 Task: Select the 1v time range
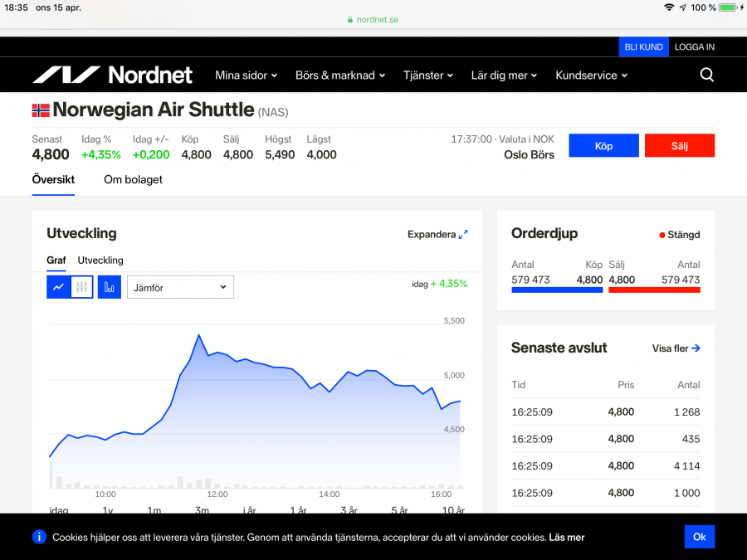pos(108,509)
